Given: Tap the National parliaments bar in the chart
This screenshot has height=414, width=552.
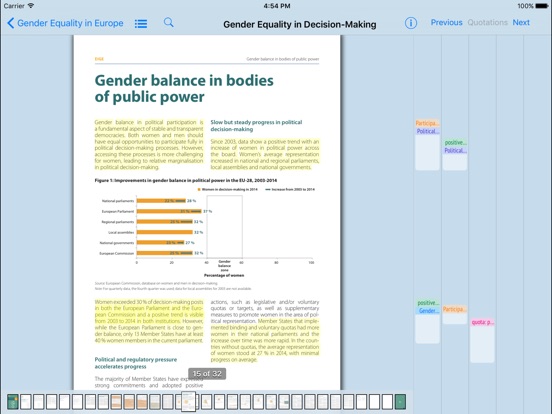Looking at the screenshot, I should (161, 201).
